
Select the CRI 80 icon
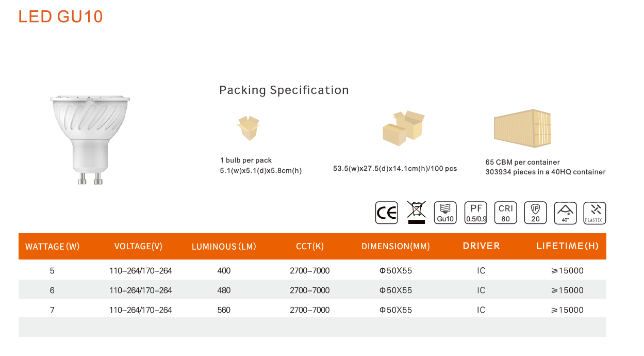coord(505,213)
